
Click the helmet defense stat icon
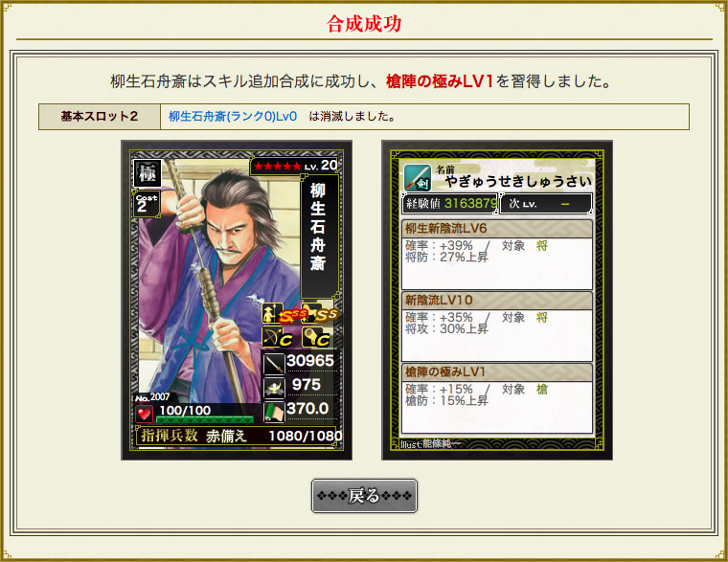[x=274, y=387]
